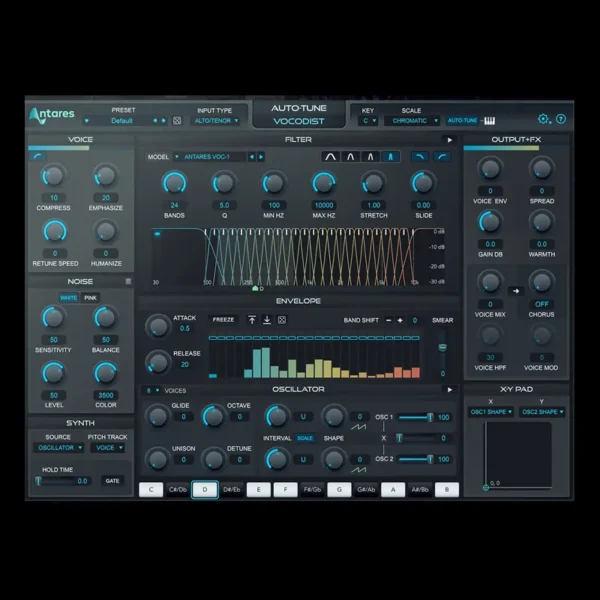Click the oscillator X crossmod slider

click(x=416, y=438)
